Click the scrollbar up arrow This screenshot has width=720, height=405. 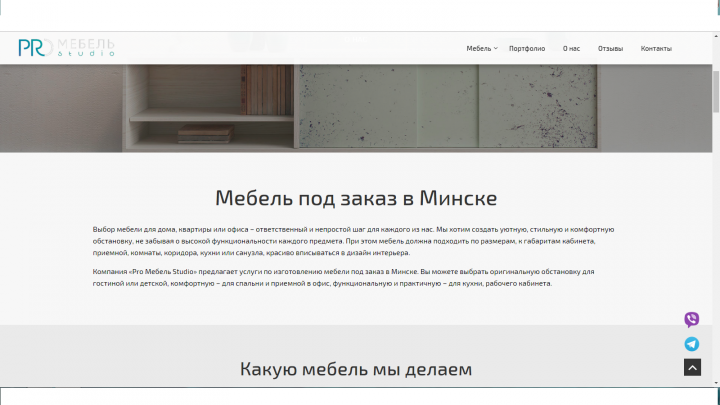tap(716, 35)
